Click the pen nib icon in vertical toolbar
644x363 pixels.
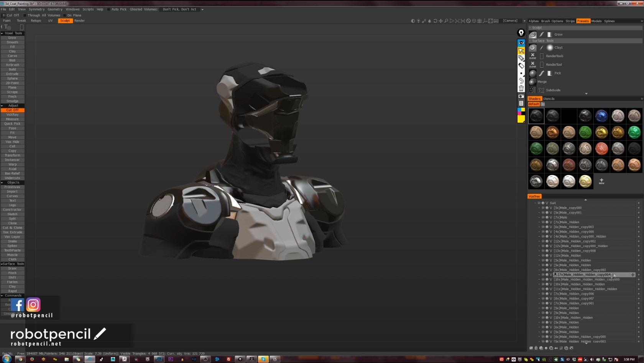coord(521,33)
